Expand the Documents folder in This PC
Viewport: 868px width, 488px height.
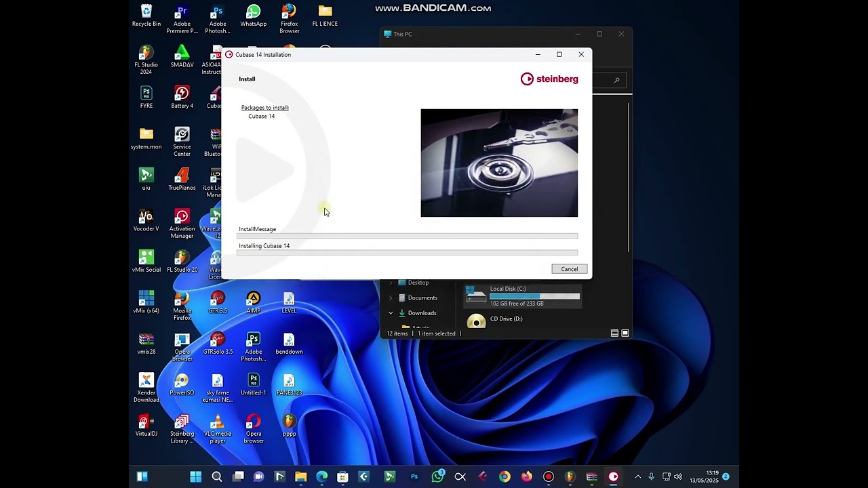coord(391,298)
